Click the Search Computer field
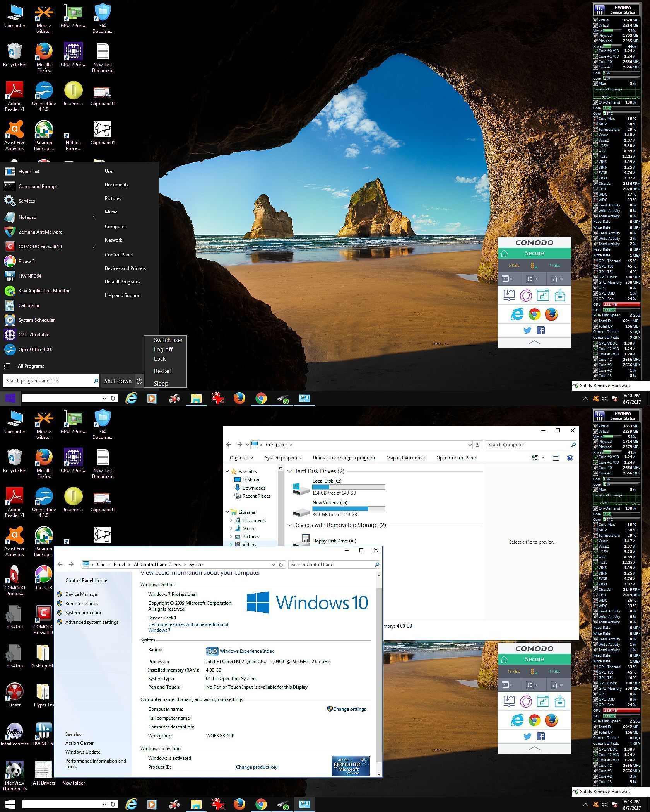This screenshot has height=812, width=650. [531, 445]
